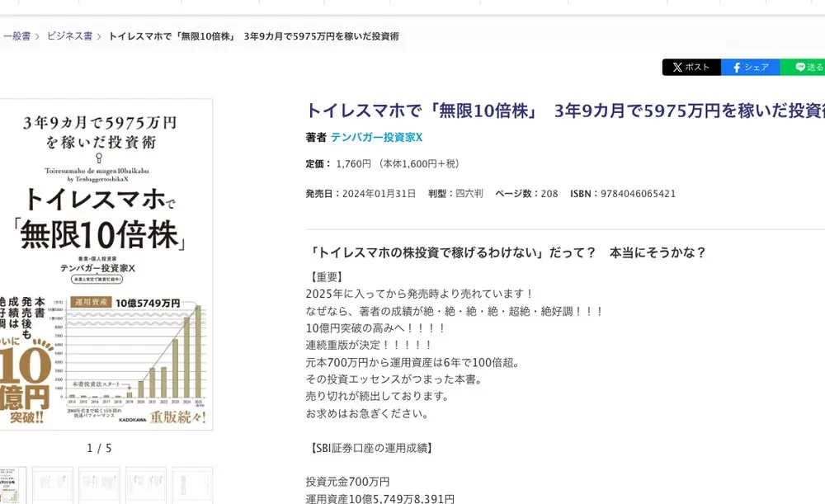Select the first cover thumbnail below the image

pyautogui.click(x=12, y=485)
